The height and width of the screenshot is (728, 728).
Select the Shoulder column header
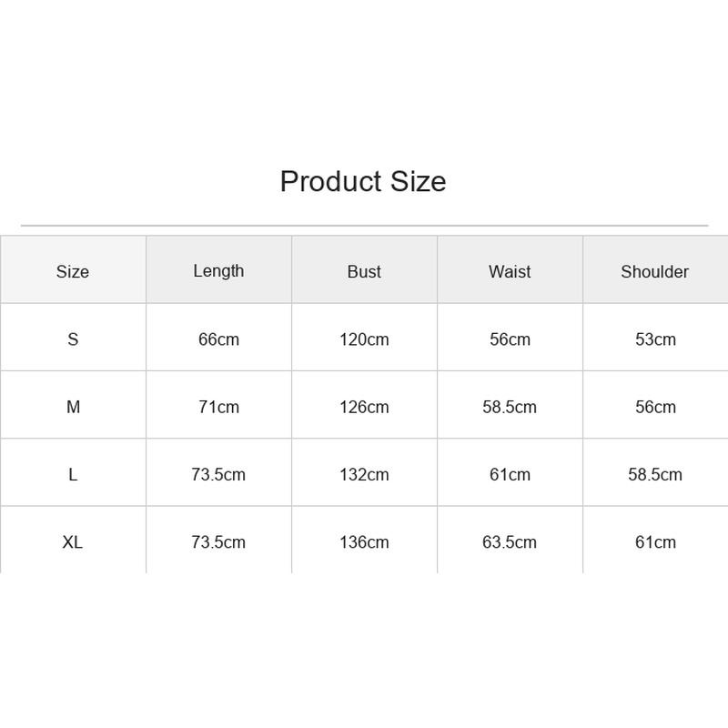655,271
